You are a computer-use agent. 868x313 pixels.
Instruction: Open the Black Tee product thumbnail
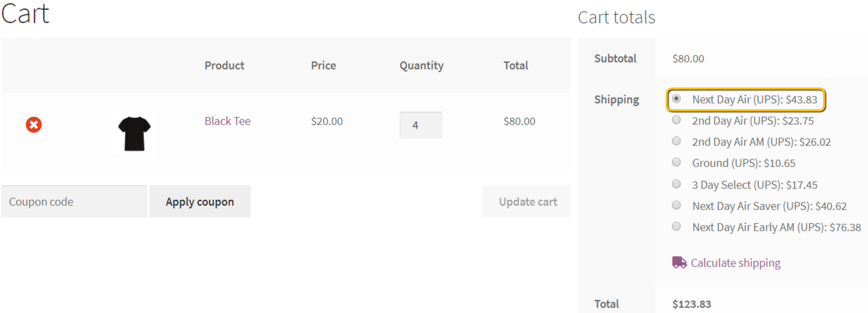click(x=134, y=133)
